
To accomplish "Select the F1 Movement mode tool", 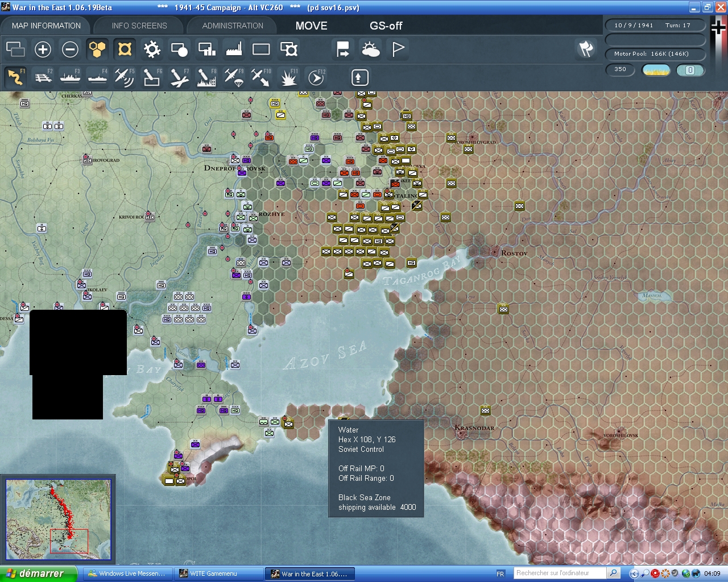I will [15, 77].
